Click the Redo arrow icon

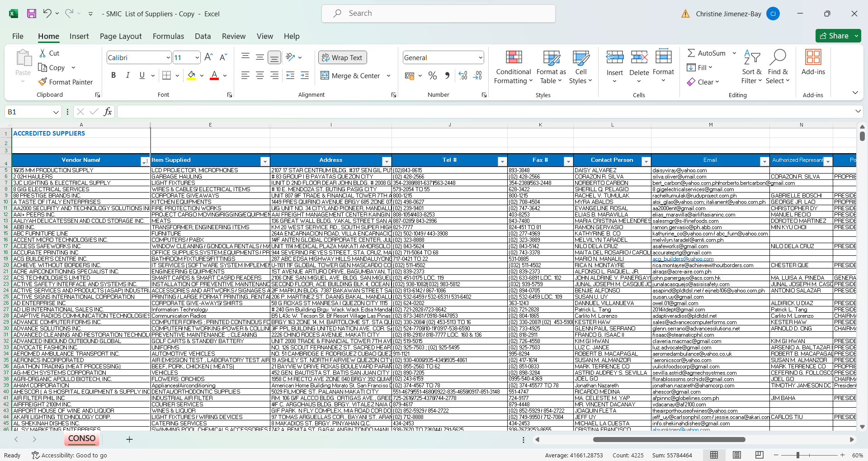(69, 14)
